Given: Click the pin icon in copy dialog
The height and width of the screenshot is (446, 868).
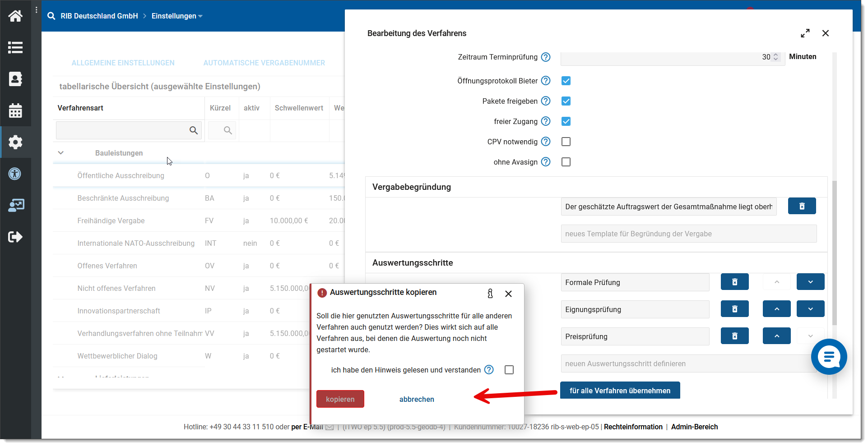Looking at the screenshot, I should (x=490, y=294).
